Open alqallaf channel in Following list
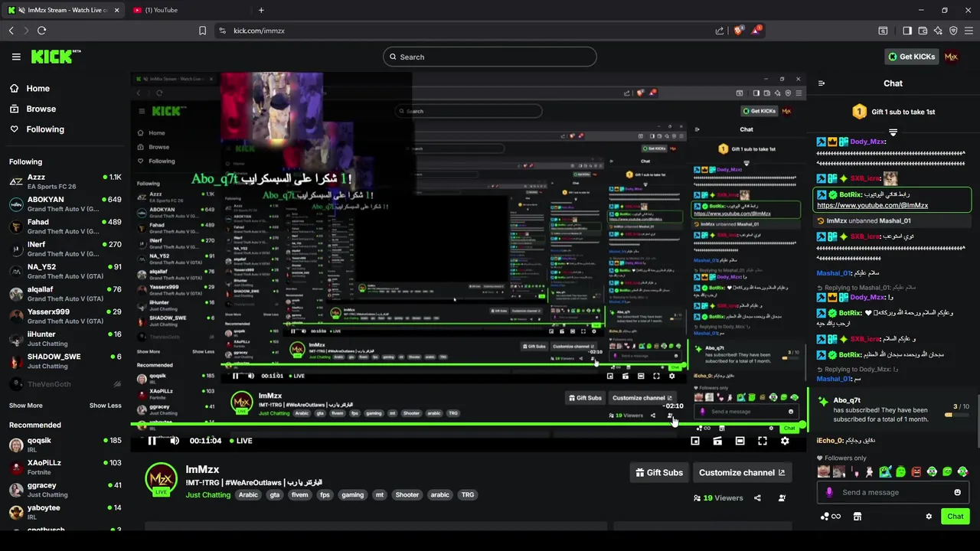 click(x=65, y=294)
